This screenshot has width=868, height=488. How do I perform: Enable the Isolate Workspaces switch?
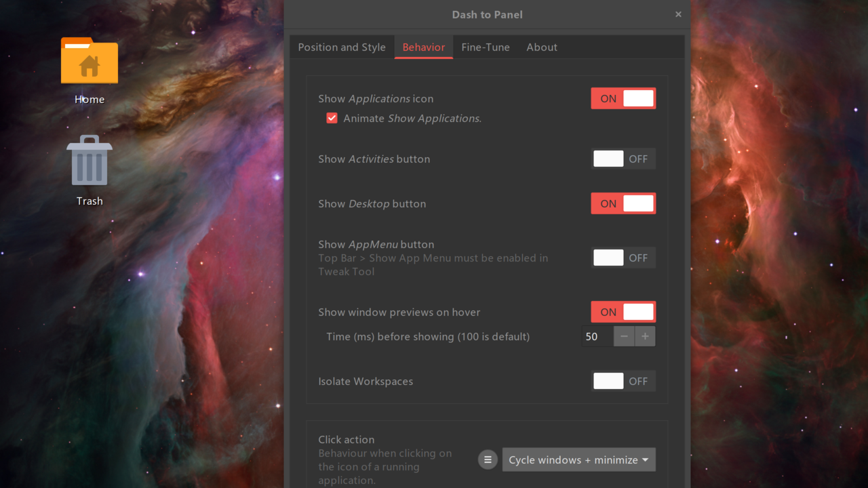623,381
